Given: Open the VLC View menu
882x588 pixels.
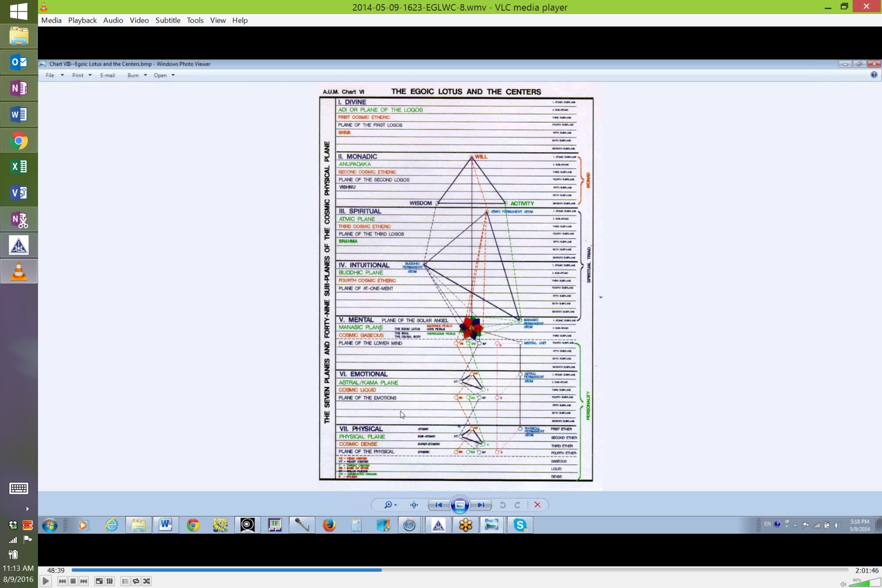Looking at the screenshot, I should [x=218, y=20].
